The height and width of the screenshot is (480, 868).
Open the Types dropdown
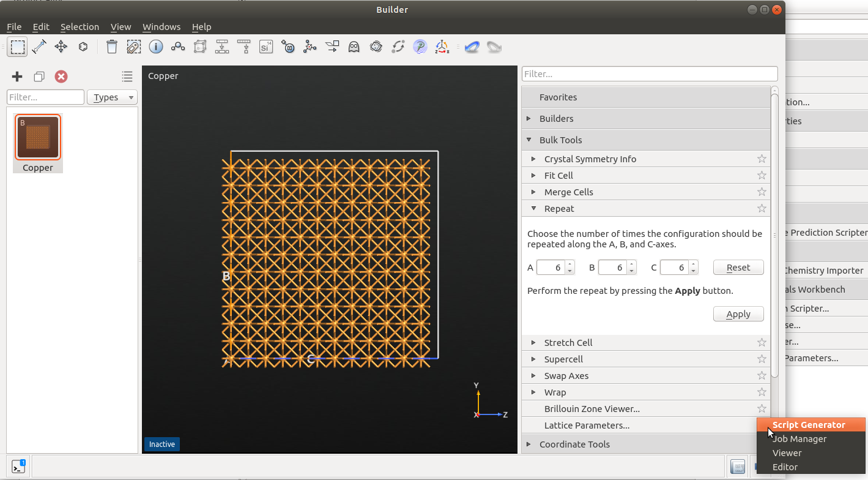[112, 97]
